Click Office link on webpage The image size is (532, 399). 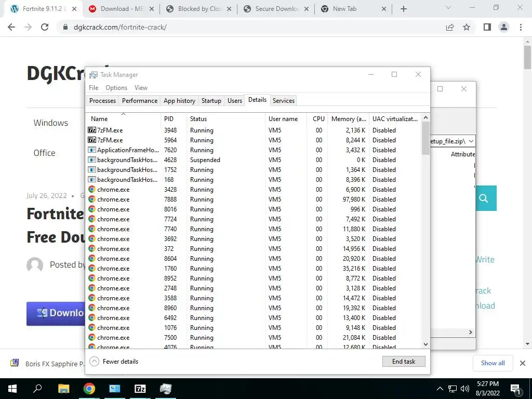45,153
